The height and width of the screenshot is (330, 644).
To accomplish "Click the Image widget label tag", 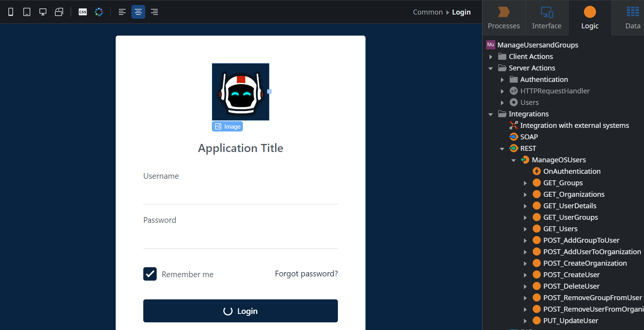I will tap(228, 126).
